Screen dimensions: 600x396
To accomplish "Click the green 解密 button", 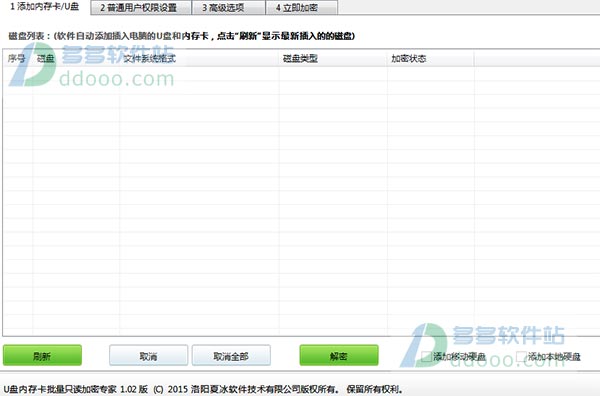I will (x=339, y=355).
